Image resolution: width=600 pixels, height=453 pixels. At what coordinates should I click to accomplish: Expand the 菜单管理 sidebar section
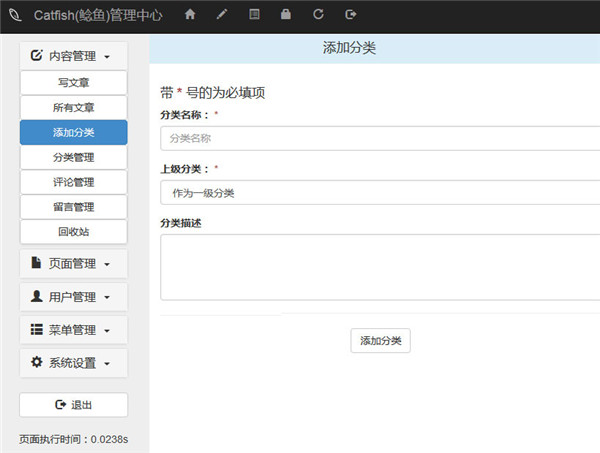pos(73,330)
